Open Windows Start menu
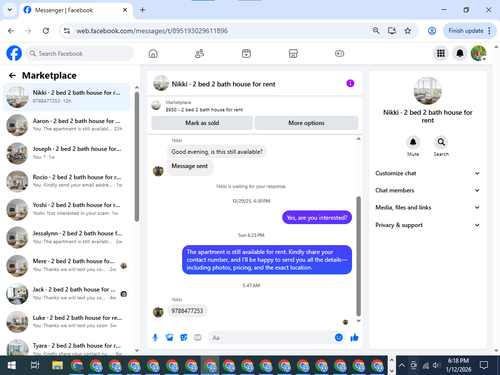Viewport: 500px width, 375px height. pyautogui.click(x=11, y=365)
